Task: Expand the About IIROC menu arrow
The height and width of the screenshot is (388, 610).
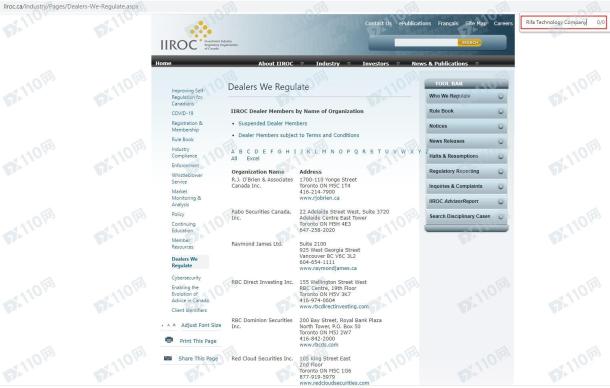Action: point(302,63)
